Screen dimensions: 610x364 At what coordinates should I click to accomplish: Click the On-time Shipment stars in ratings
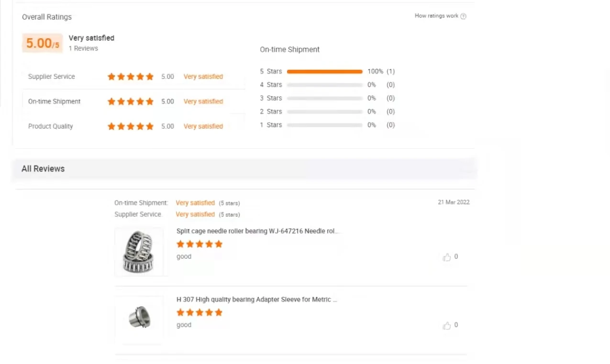point(130,101)
